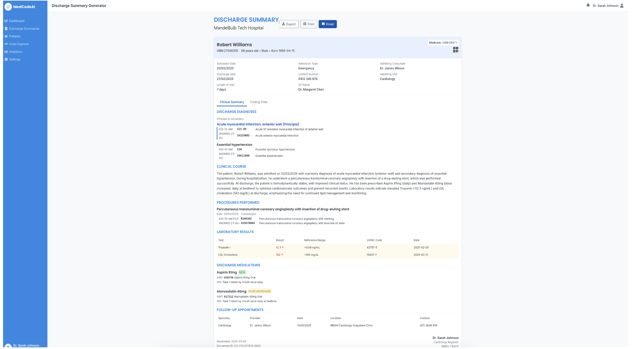
Task: Click principal diagnosis Acute myocardial infarction
Action: click(x=258, y=124)
